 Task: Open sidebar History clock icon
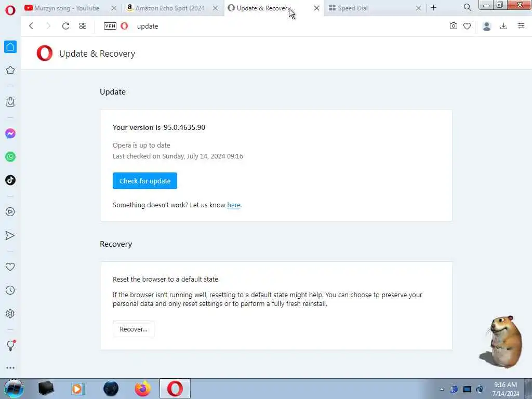click(x=10, y=290)
